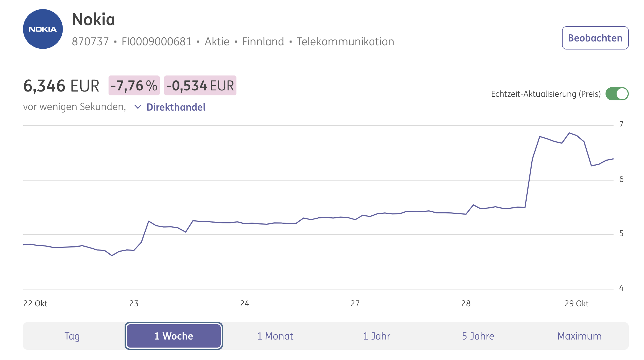
Task: Click the chart peak near 29 Okt
Action: click(569, 133)
